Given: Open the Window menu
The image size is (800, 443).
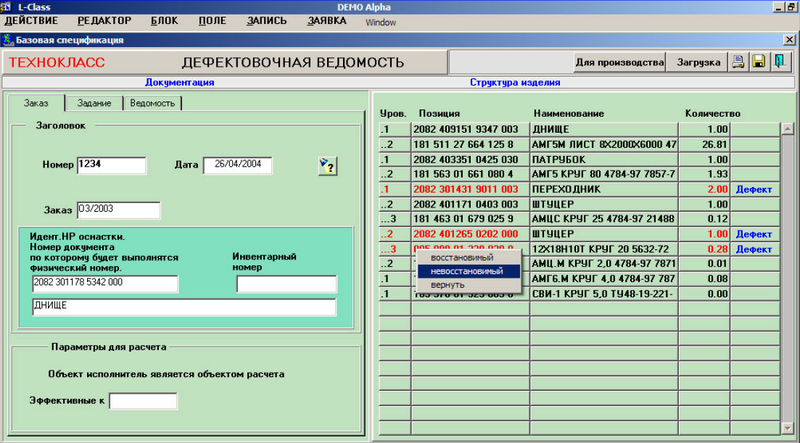Looking at the screenshot, I should point(381,22).
